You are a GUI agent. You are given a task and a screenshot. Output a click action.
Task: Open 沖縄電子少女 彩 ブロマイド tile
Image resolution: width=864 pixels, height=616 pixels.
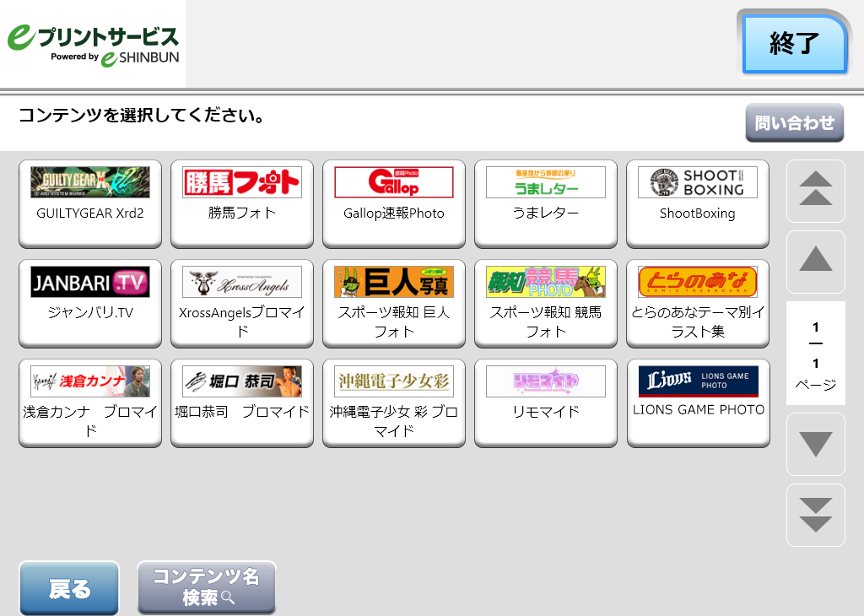394,403
